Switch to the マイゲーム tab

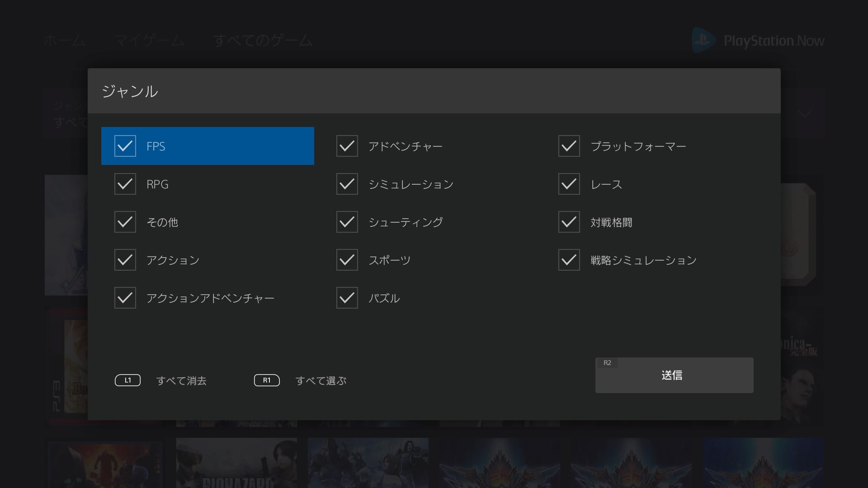[x=149, y=41]
